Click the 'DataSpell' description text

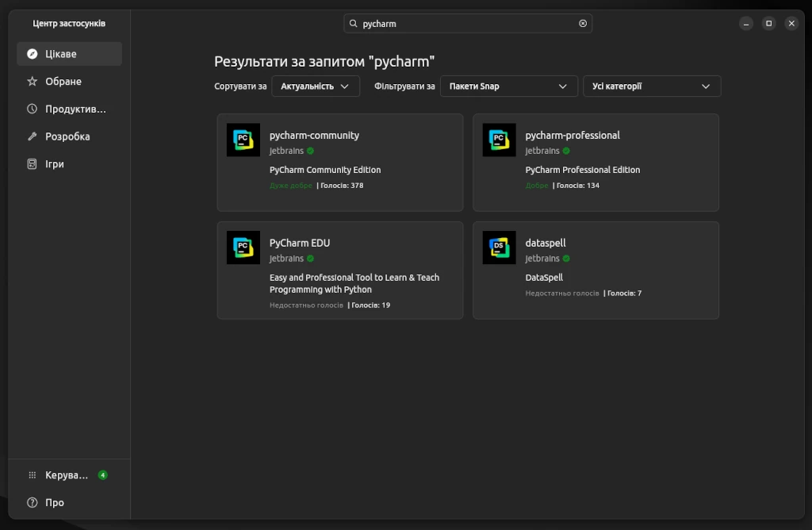pyautogui.click(x=544, y=278)
